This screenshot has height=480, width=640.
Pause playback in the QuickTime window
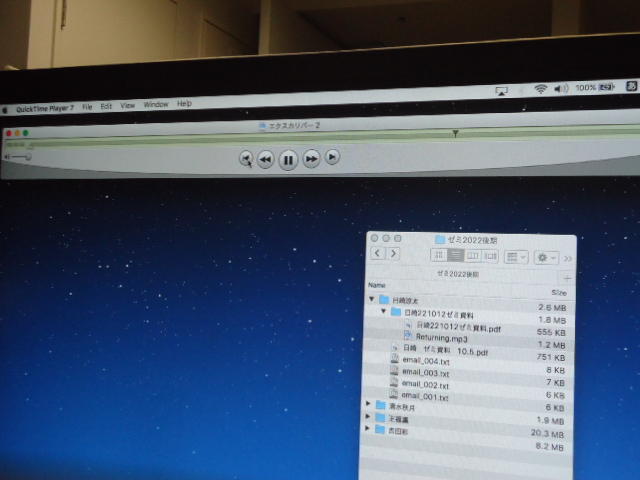288,160
